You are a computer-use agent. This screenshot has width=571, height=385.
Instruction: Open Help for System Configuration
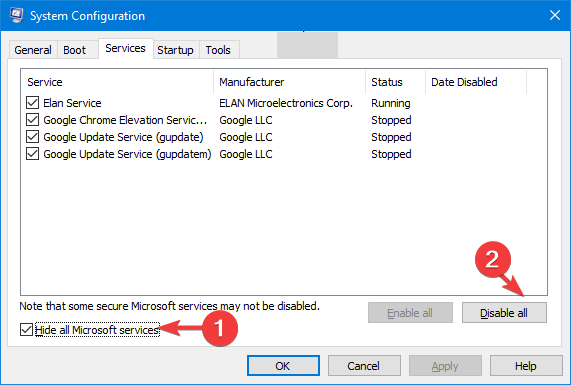[525, 366]
